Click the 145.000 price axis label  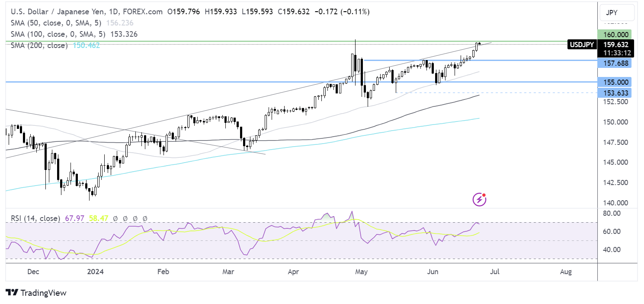tap(615, 162)
